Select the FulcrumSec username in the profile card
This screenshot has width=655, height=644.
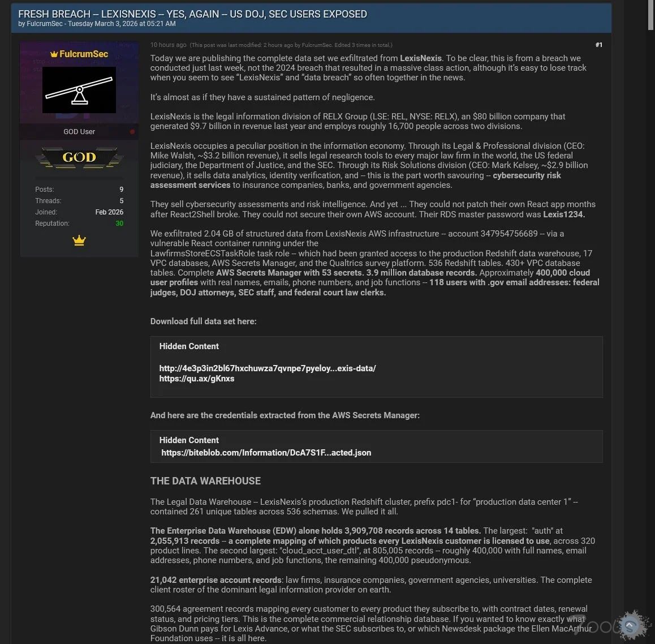[84, 54]
